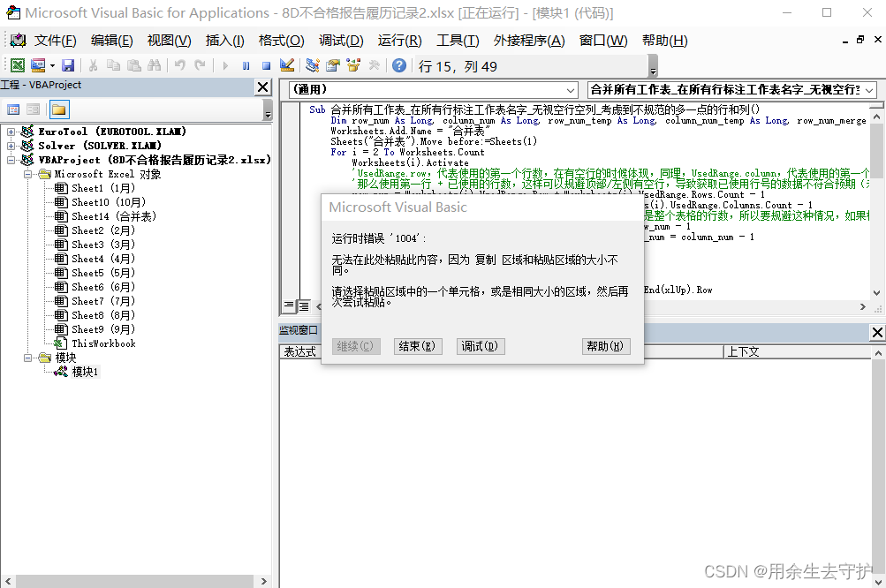The width and height of the screenshot is (886, 588).
Task: Open the 工具(T) menu
Action: point(458,41)
